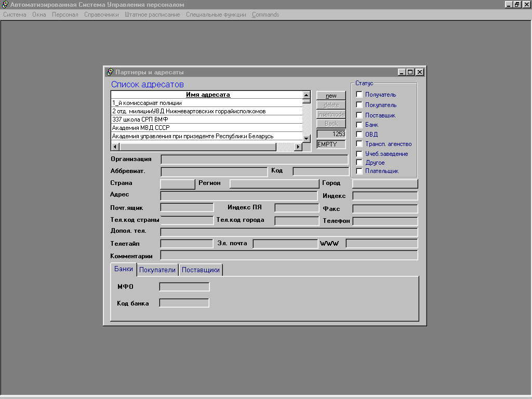Check the Плательщик option
Image resolution: width=532 pixels, height=399 pixels.
pos(359,171)
